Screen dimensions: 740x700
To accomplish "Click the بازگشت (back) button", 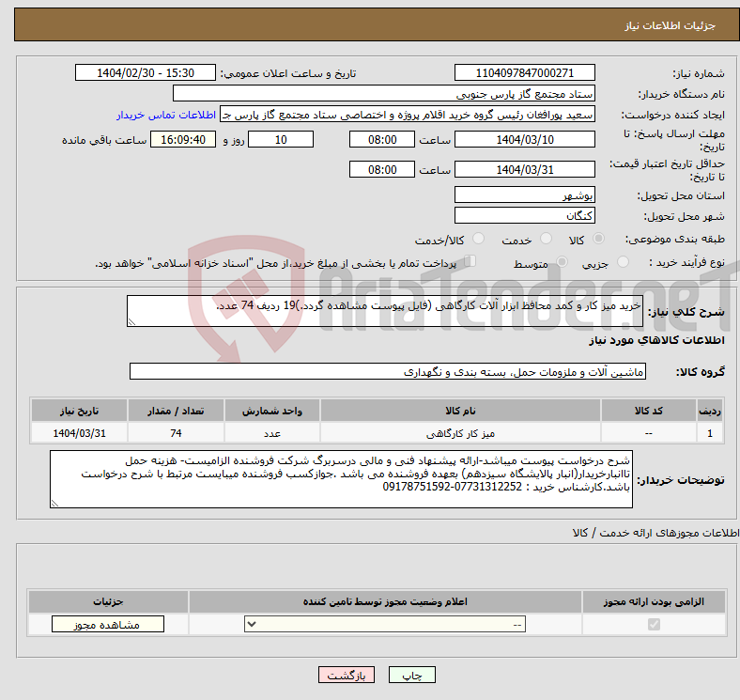I will click(x=347, y=675).
